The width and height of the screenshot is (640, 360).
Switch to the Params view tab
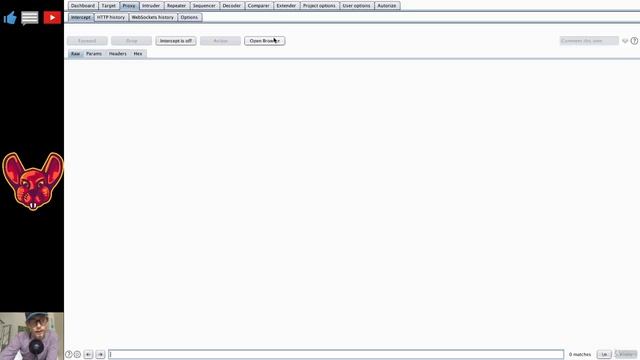point(94,53)
